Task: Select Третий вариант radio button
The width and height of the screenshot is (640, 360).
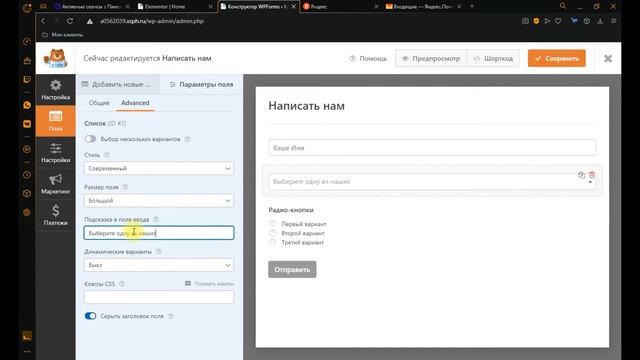Action: (272, 242)
